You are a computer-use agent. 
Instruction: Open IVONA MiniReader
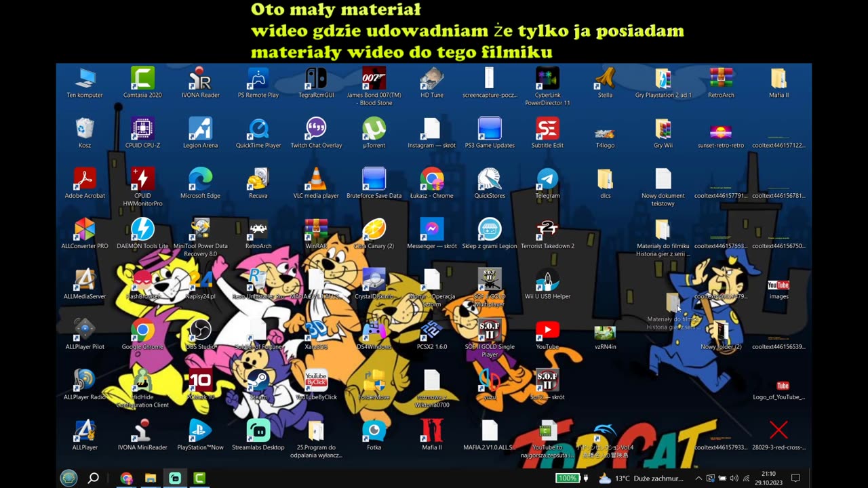tap(142, 434)
